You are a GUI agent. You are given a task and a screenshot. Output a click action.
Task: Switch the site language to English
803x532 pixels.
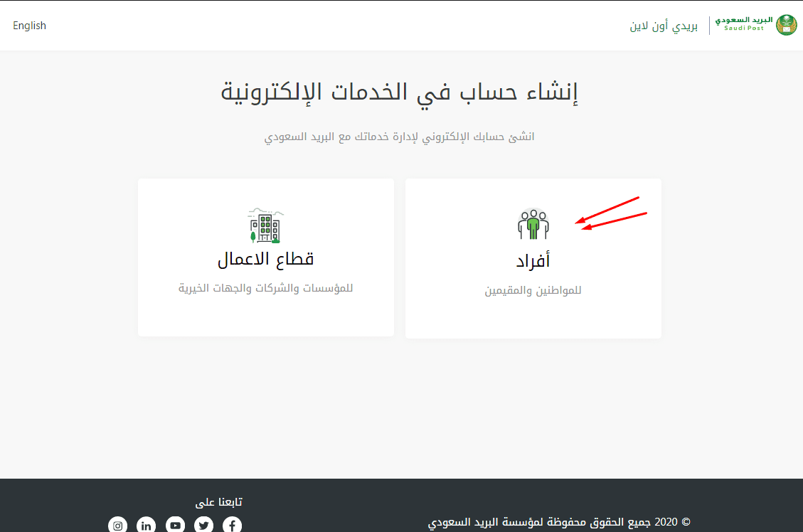pyautogui.click(x=29, y=25)
